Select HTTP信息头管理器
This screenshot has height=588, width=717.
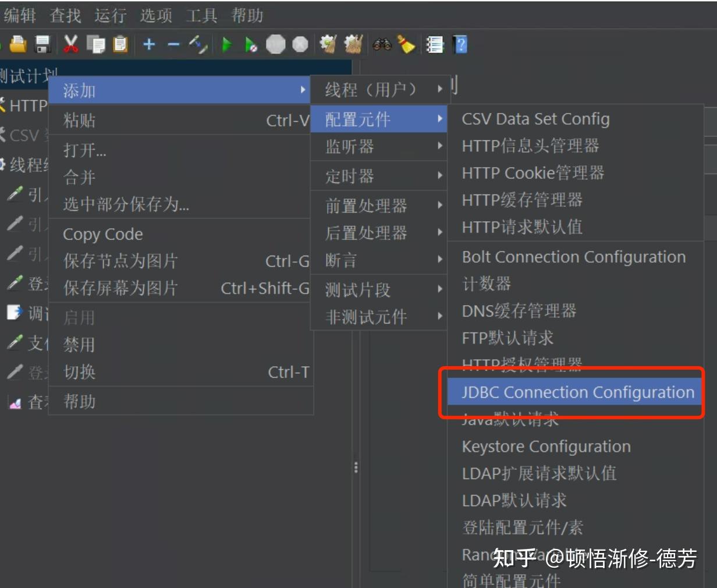click(576, 146)
